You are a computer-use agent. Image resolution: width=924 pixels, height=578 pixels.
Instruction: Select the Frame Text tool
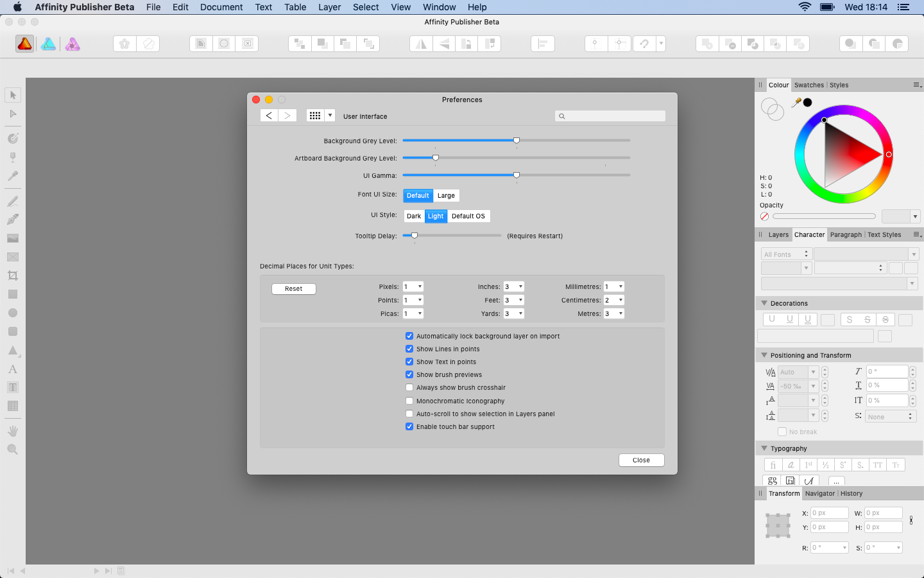pyautogui.click(x=13, y=387)
